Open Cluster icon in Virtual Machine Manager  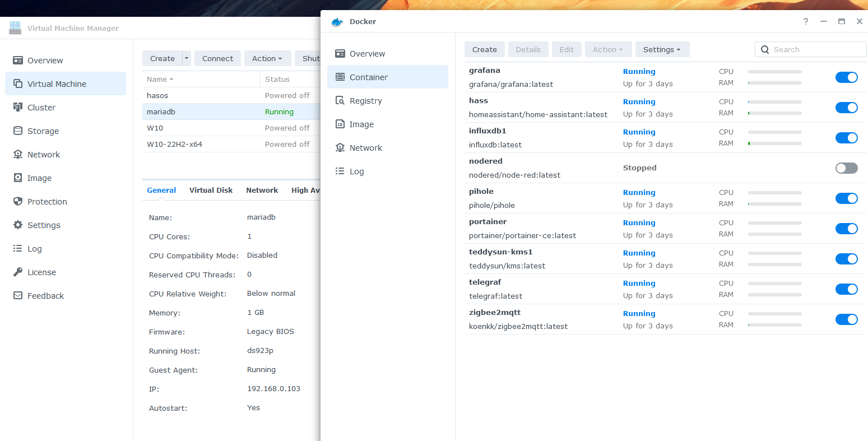coord(18,107)
